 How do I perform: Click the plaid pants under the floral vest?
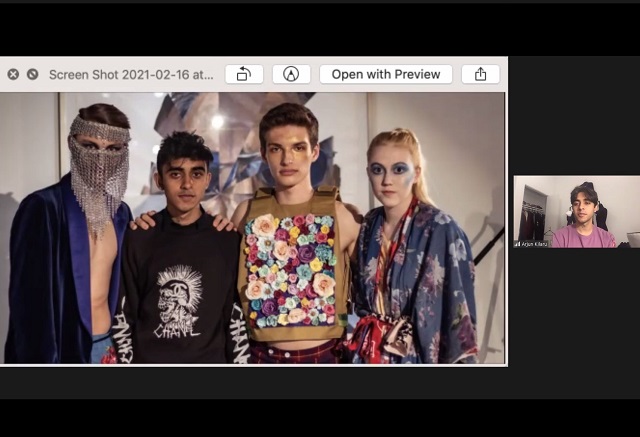(295, 352)
